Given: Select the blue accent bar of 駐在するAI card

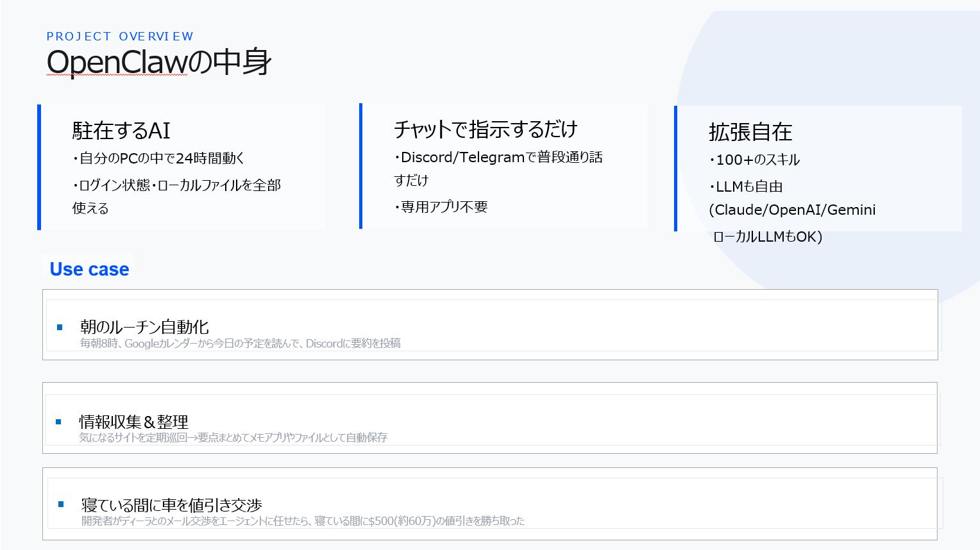Looking at the screenshot, I should tap(39, 167).
